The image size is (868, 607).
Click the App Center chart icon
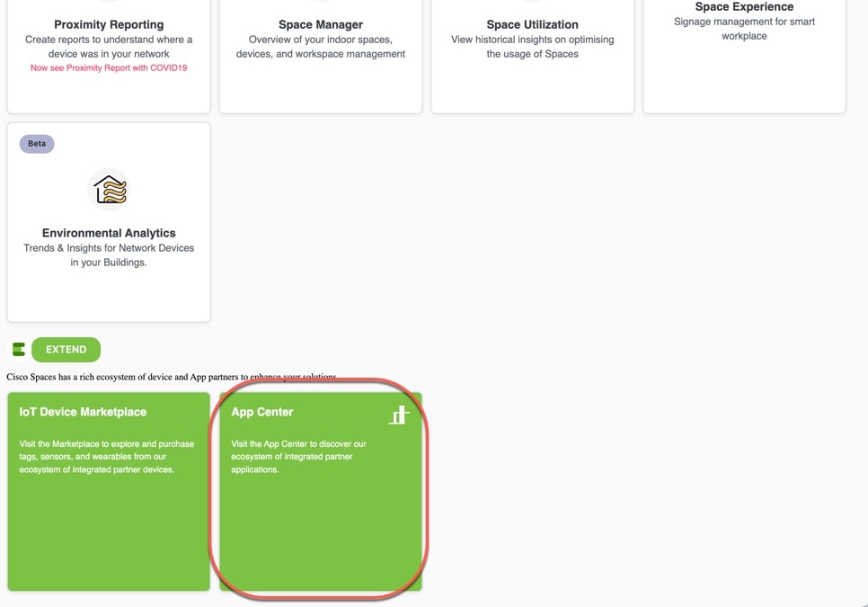click(x=399, y=415)
